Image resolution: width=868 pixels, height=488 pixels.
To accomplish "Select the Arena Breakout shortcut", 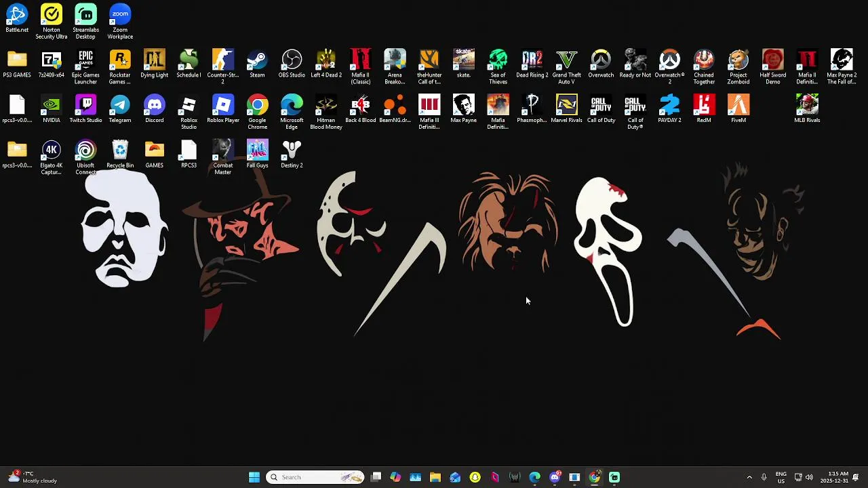I will (395, 67).
